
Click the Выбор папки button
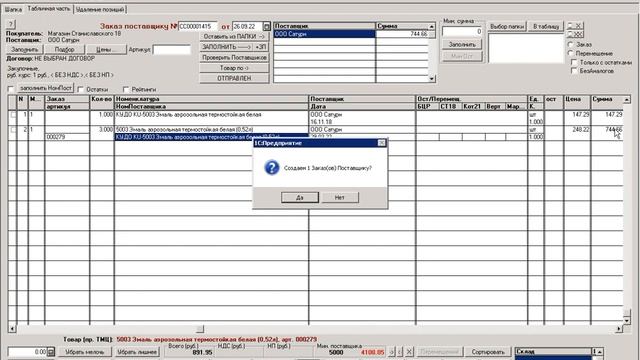(x=507, y=27)
